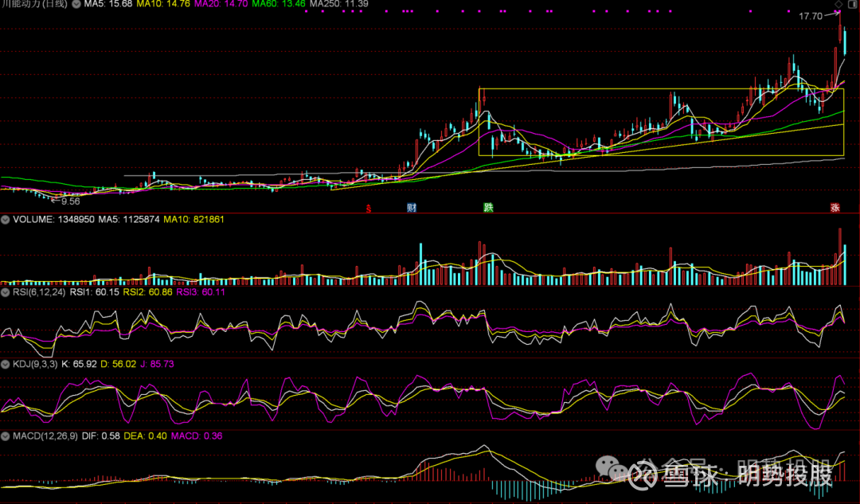
Task: Click the RSI1: 60.15 value
Action: point(94,292)
